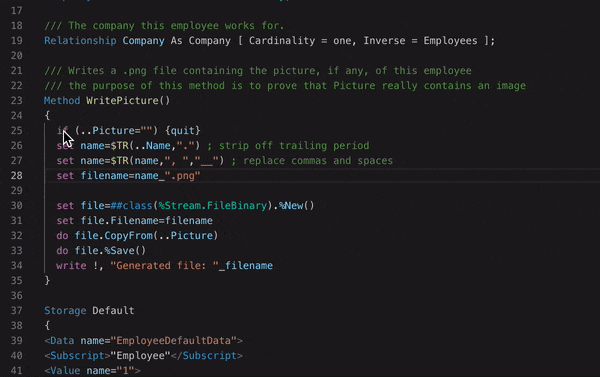The image size is (600, 377).
Task: Click '%Stream.FileBinary' class reference
Action: tap(212, 206)
